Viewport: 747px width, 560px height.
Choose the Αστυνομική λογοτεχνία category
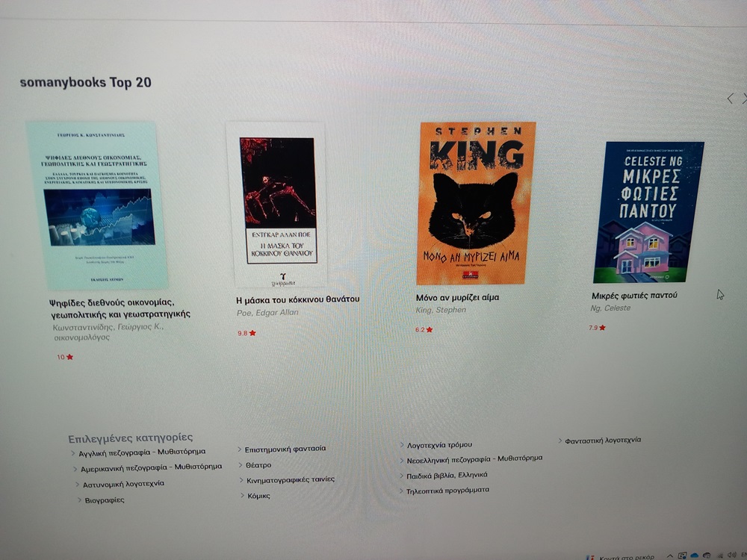[x=123, y=484]
